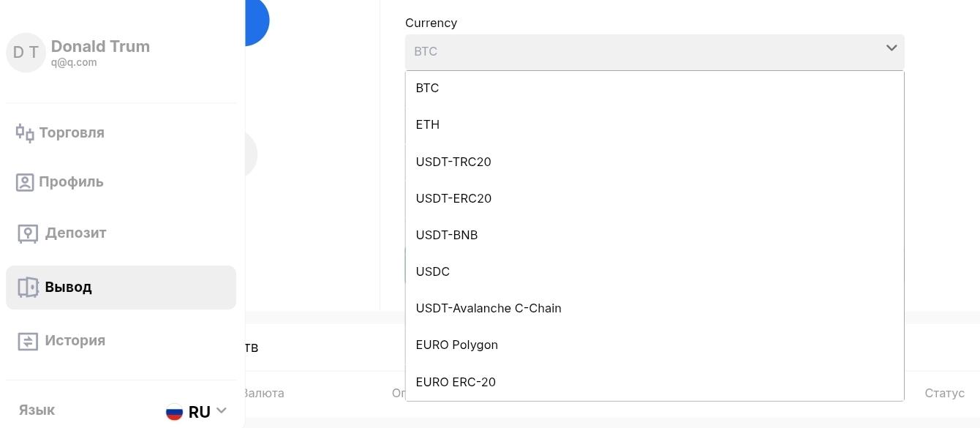The height and width of the screenshot is (428, 980).
Task: Expand the RU language chevron
Action: click(x=222, y=411)
